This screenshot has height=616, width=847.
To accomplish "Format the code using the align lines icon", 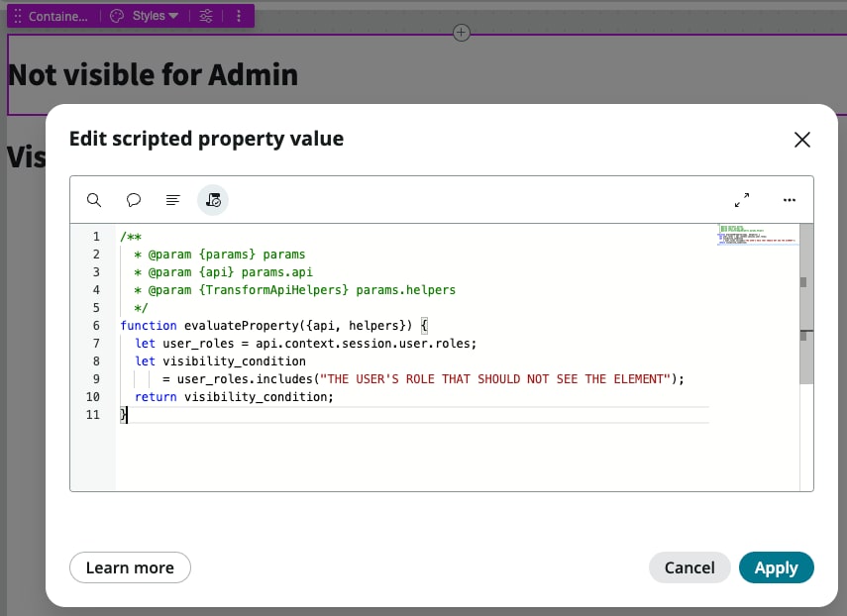I will pyautogui.click(x=172, y=199).
